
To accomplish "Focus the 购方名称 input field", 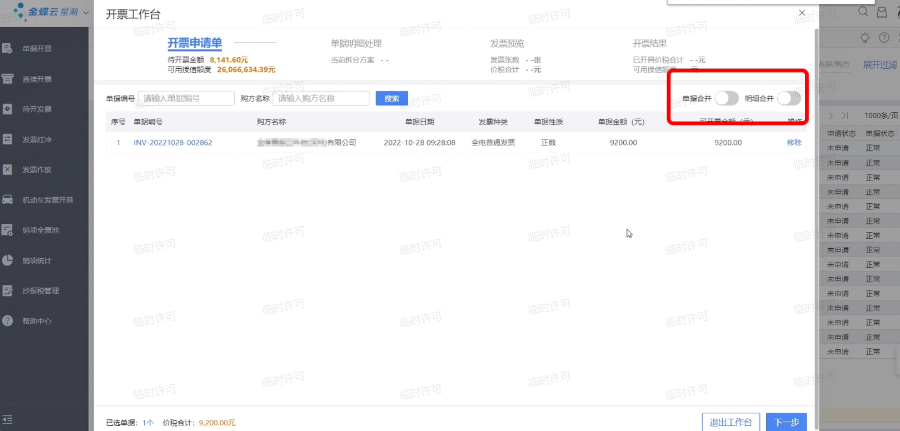I will 321,98.
